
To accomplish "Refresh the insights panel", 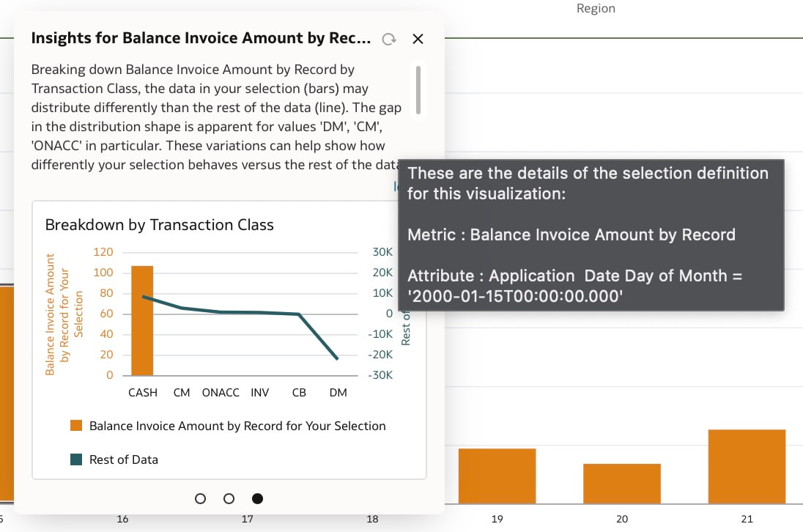I will click(389, 39).
